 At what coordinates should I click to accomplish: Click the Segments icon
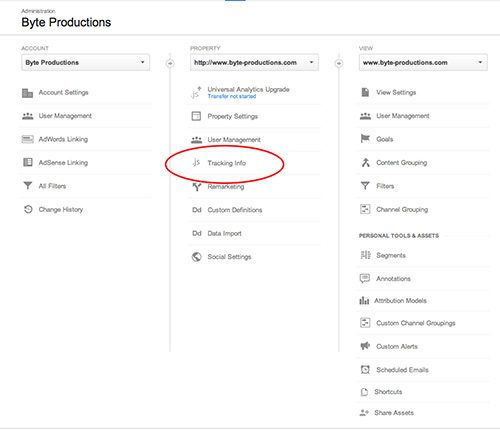pyautogui.click(x=365, y=255)
